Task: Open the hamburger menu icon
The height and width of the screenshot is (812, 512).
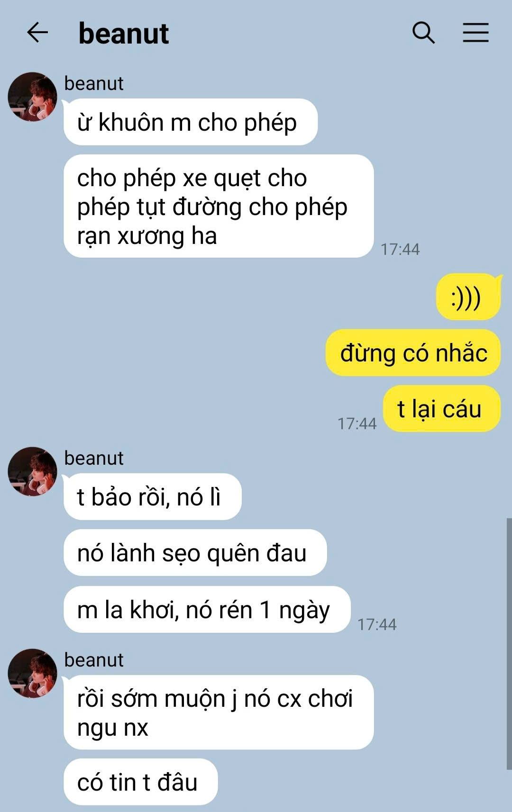Action: click(475, 33)
